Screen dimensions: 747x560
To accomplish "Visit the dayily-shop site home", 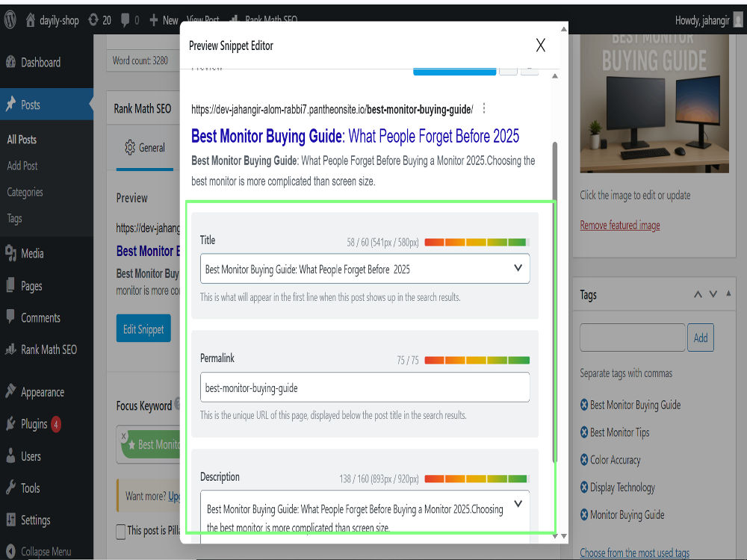I will click(x=52, y=20).
